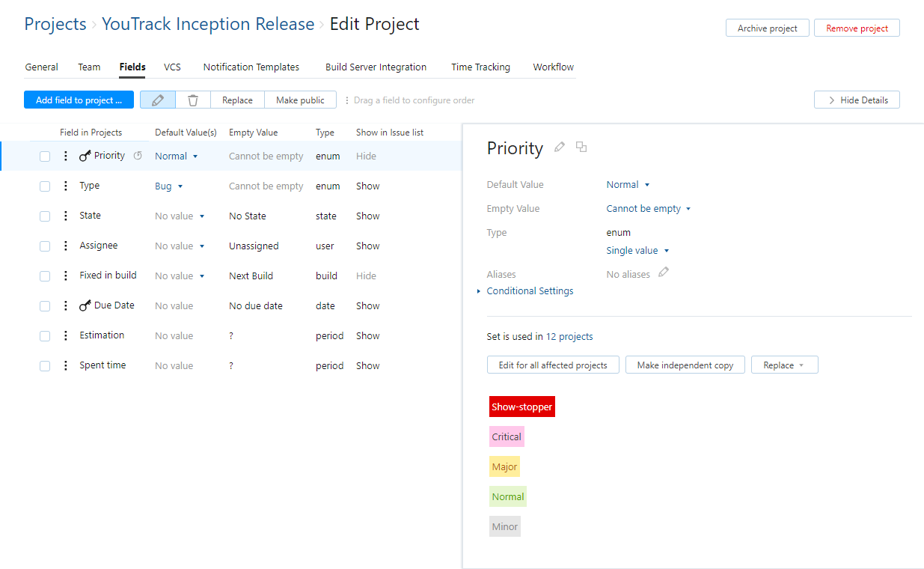This screenshot has height=569, width=924.
Task: Open Default Value dropdown in Priority details
Action: (628, 185)
